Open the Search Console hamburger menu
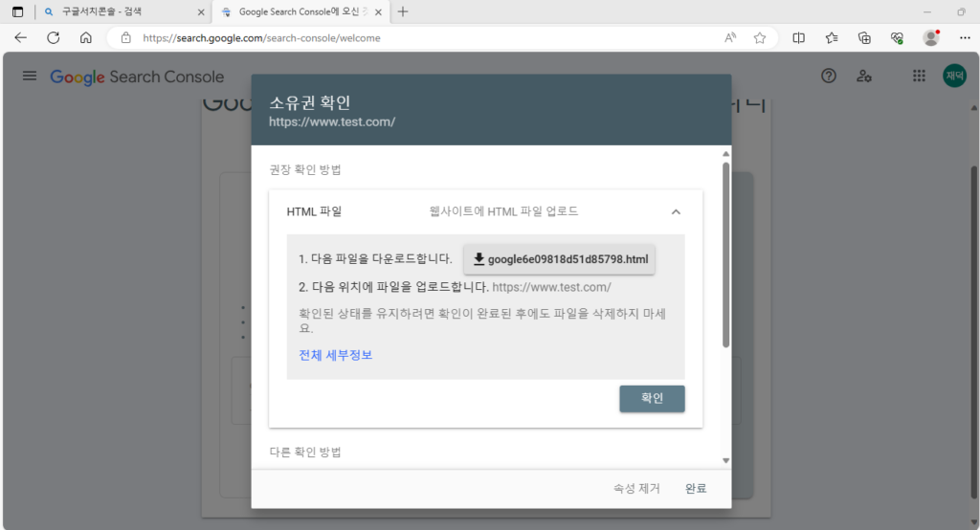The height and width of the screenshot is (530, 980). coord(30,77)
